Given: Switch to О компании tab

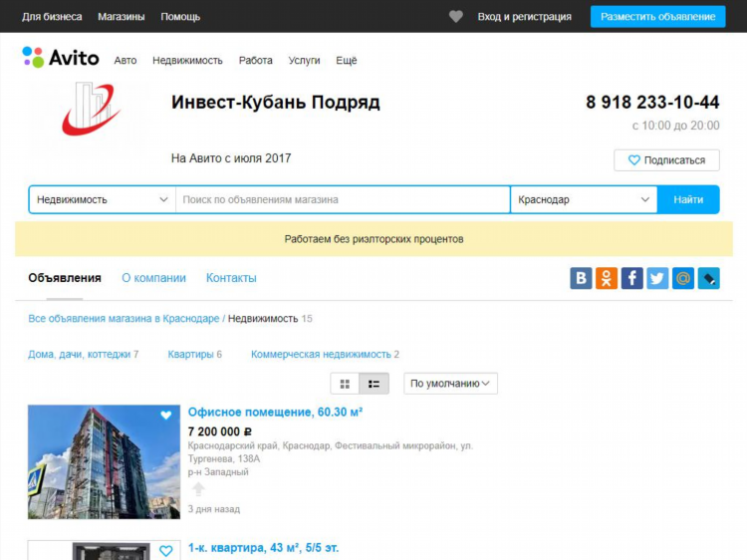Looking at the screenshot, I should click(153, 278).
